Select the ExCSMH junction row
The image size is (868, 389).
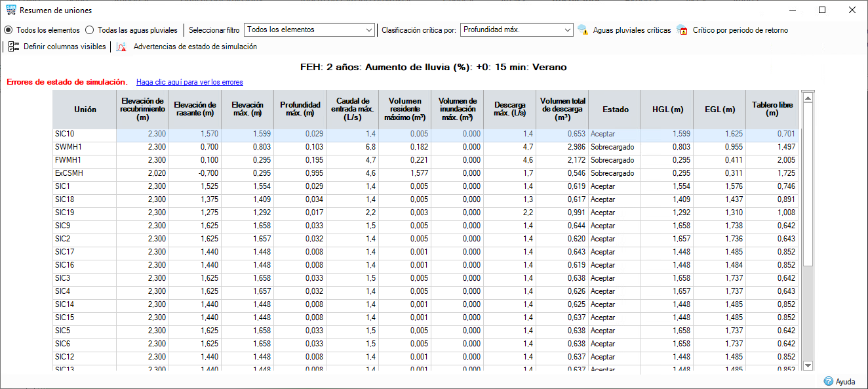tap(425, 173)
